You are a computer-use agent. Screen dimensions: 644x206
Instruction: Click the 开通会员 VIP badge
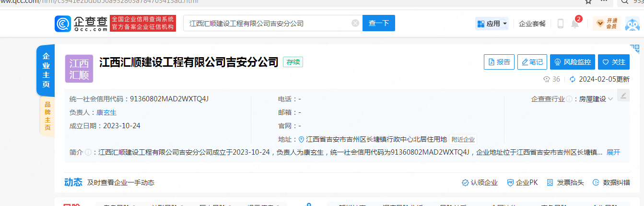[607, 23]
